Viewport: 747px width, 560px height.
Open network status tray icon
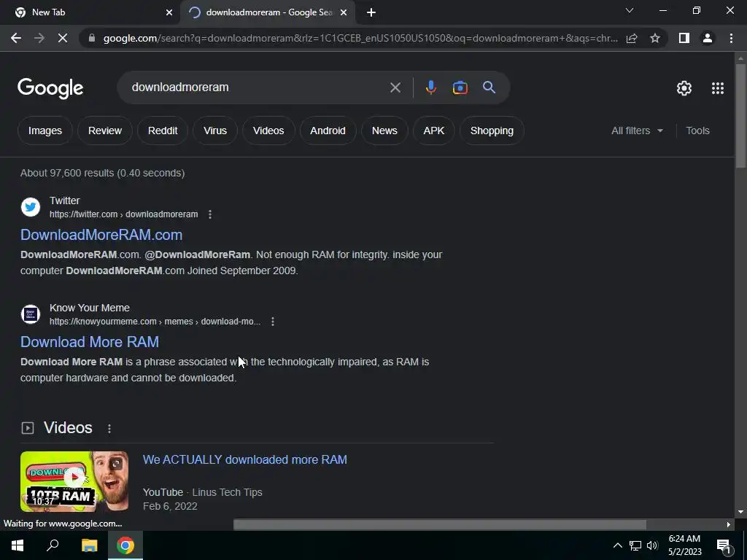(x=635, y=545)
